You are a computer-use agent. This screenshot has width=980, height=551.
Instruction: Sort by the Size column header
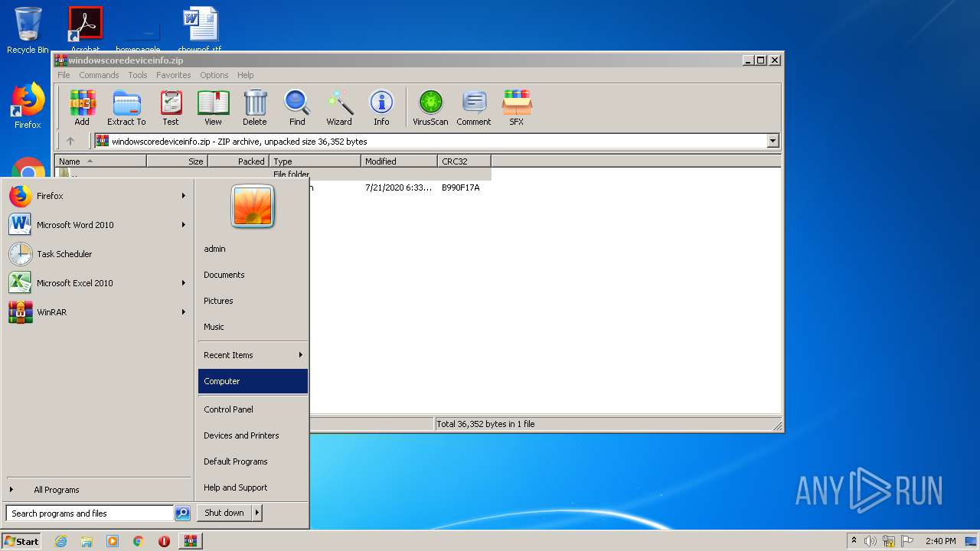pyautogui.click(x=177, y=161)
